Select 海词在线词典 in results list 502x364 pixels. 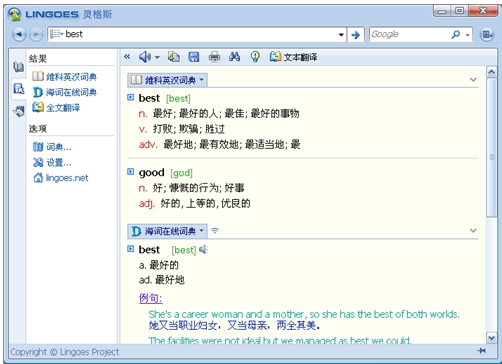click(64, 92)
